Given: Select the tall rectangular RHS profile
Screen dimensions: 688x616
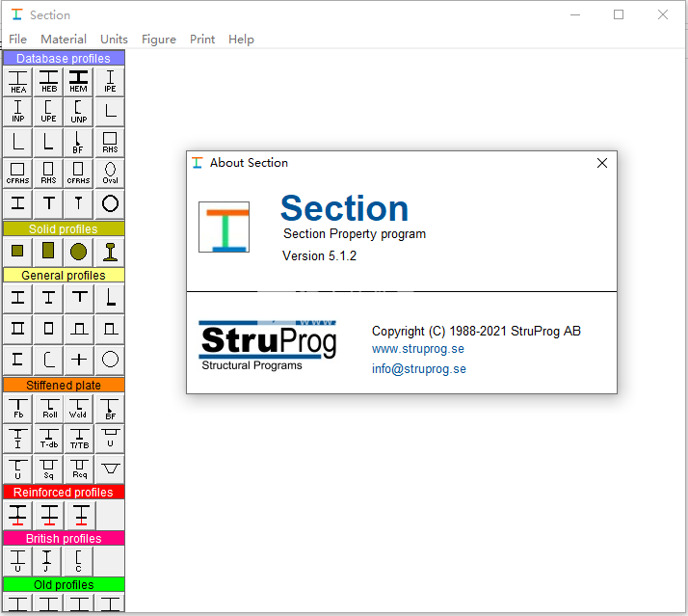Looking at the screenshot, I should tap(48, 174).
